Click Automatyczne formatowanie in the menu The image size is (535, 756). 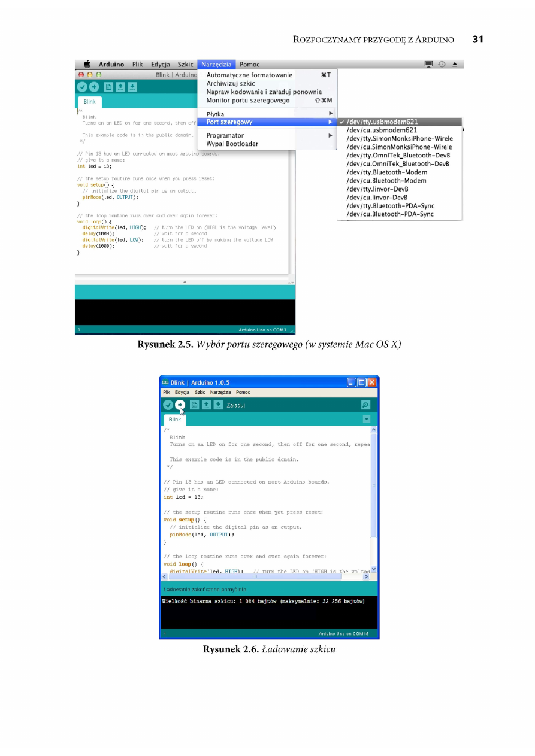(x=249, y=75)
